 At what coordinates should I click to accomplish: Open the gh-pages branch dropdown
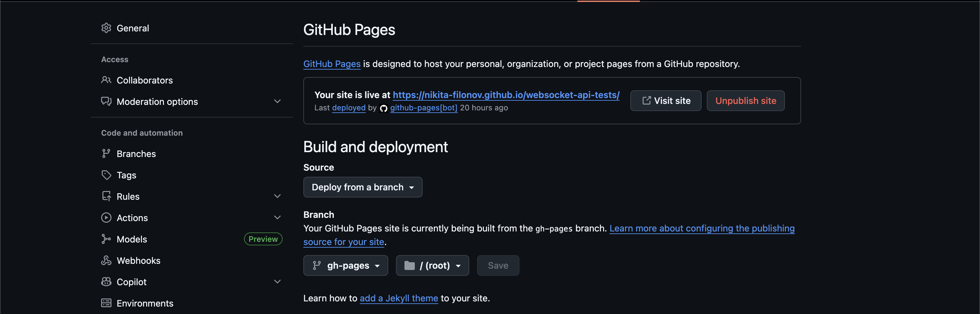345,265
